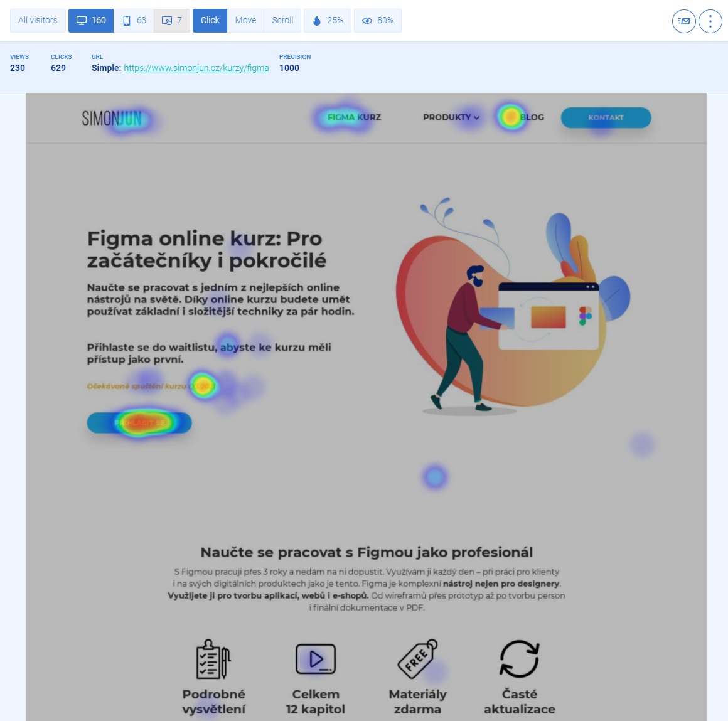Open the simonjun.cz/kurzy/figma URL link
Viewport: 728px width, 721px height.
196,68
